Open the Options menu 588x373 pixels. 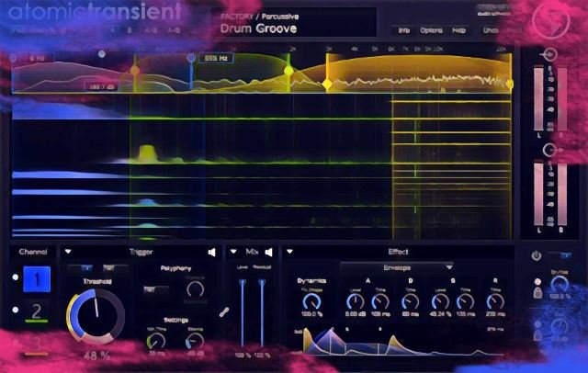coord(430,30)
